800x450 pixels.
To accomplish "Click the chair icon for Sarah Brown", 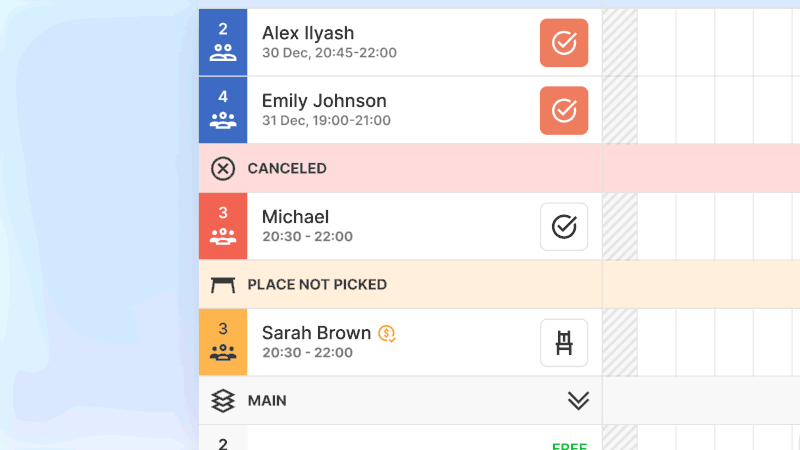I will click(564, 343).
